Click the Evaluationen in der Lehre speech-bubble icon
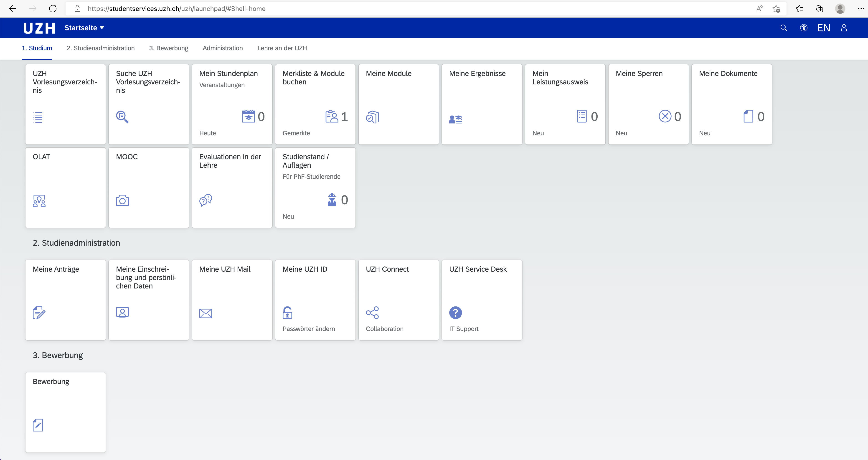868x460 pixels. [206, 200]
